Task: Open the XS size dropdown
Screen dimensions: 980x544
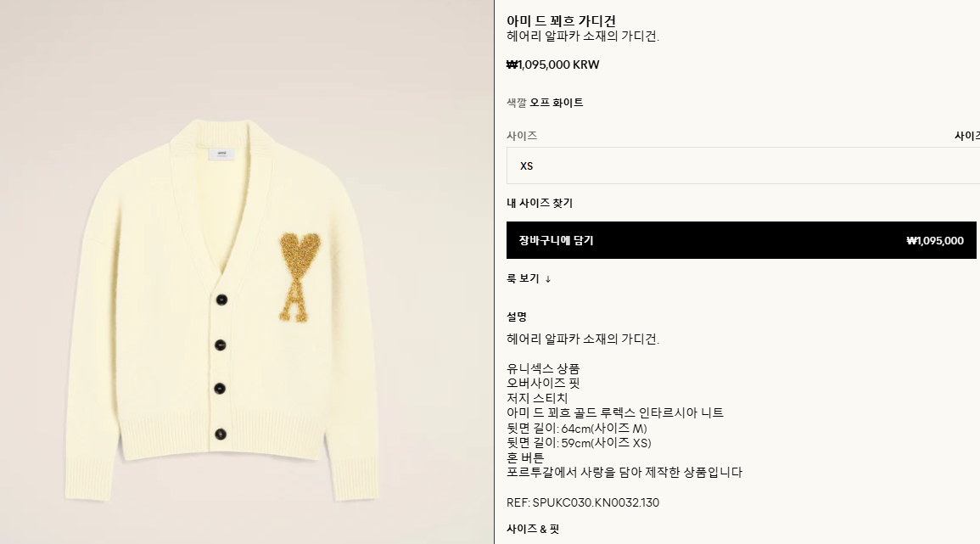Action: 743,165
